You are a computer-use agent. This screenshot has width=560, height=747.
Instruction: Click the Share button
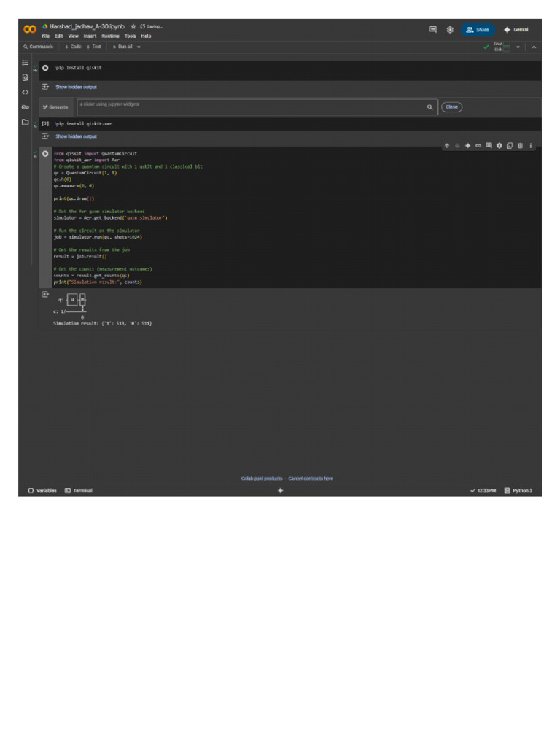pos(478,30)
